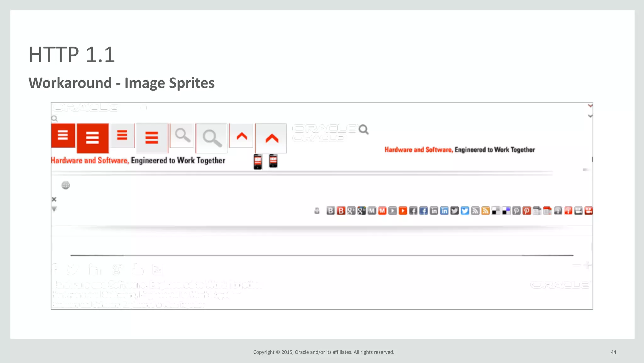Click the red video camera icon
The image size is (644, 363).
(x=589, y=211)
